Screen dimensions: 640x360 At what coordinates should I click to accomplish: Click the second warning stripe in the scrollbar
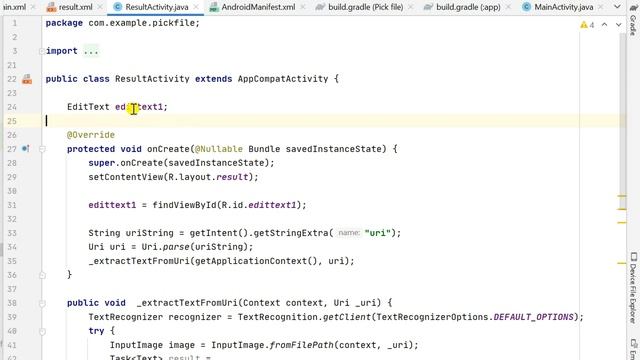coord(622,209)
